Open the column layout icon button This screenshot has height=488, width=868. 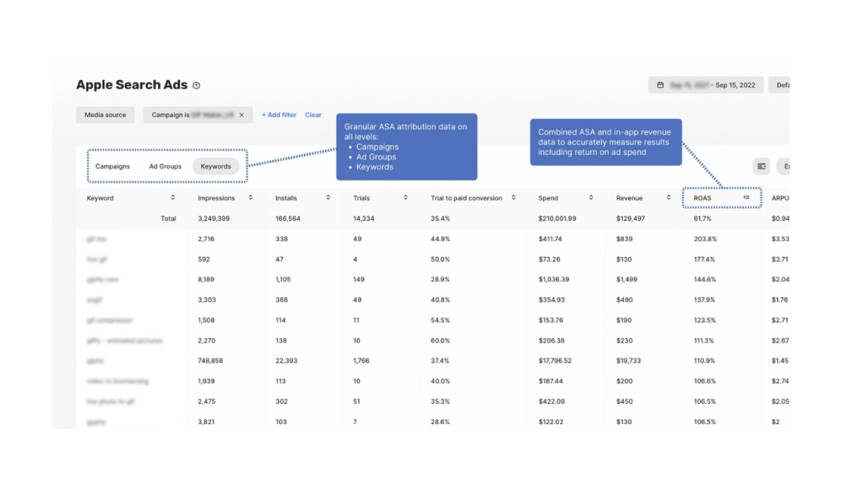click(761, 166)
